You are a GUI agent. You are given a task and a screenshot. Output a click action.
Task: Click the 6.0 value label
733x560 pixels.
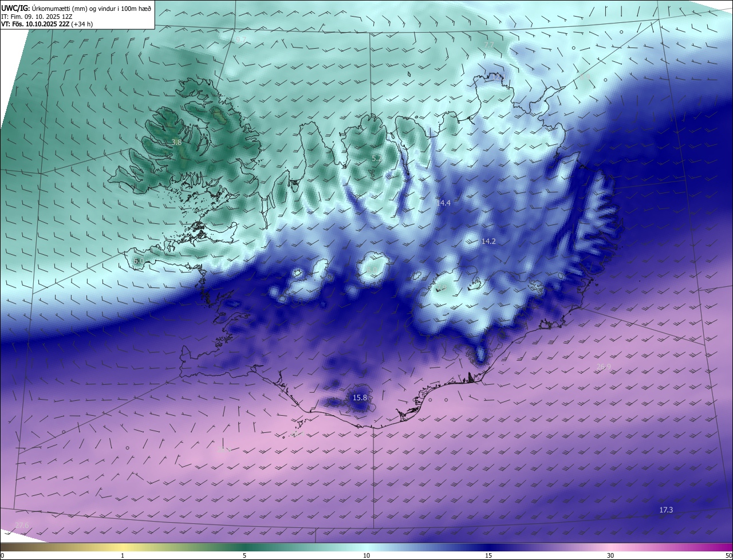click(139, 261)
